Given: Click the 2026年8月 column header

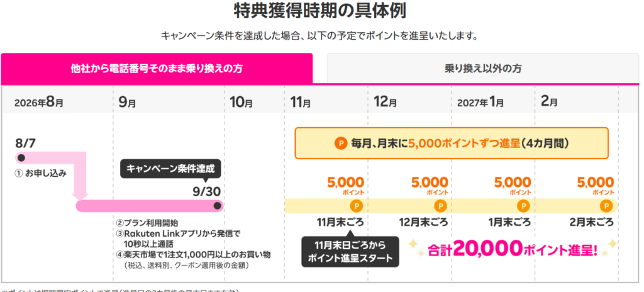Looking at the screenshot, I should pos(38,103).
